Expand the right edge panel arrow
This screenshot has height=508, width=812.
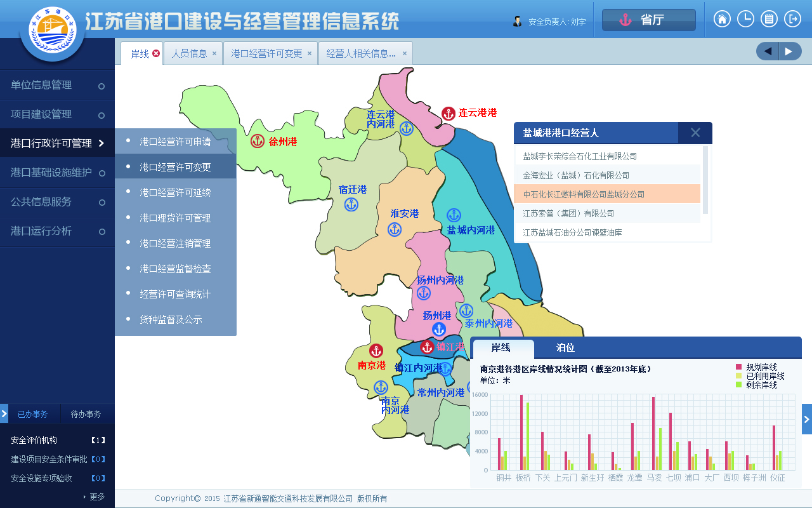coord(806,419)
